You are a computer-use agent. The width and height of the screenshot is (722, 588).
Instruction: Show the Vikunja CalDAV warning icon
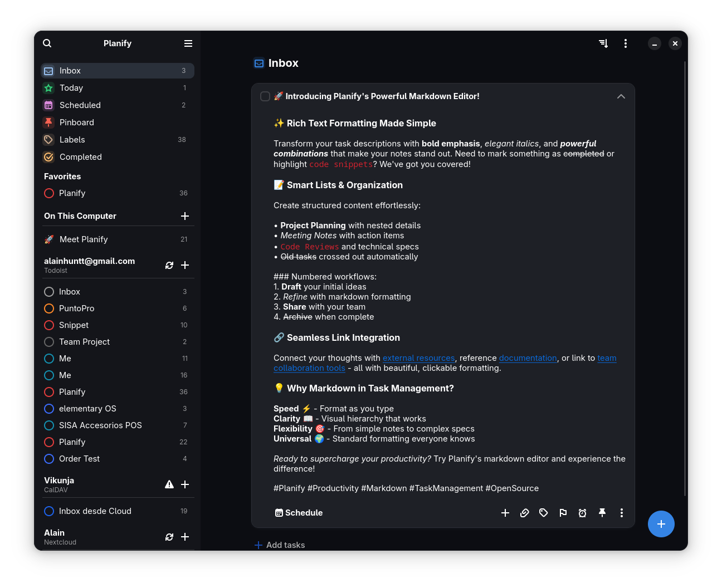click(x=169, y=484)
